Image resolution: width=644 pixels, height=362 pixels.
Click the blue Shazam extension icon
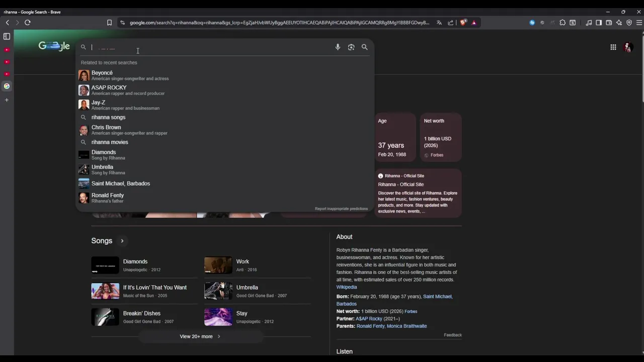[x=532, y=23]
